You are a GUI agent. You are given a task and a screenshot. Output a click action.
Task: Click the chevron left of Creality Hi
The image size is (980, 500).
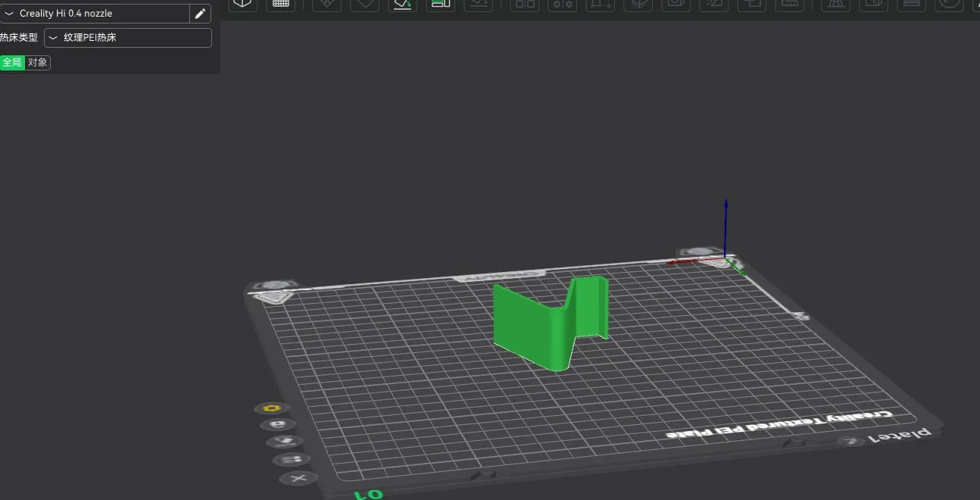(x=9, y=14)
